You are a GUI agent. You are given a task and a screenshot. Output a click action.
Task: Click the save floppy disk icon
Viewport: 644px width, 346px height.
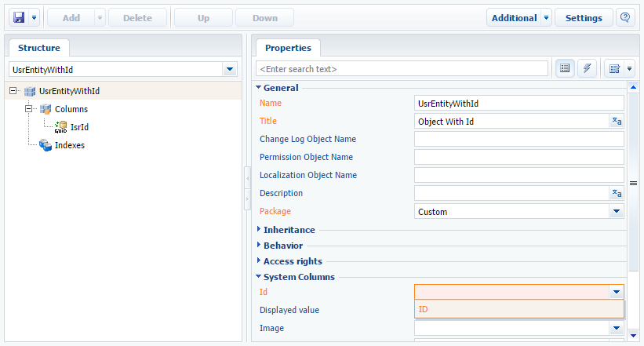pos(19,18)
